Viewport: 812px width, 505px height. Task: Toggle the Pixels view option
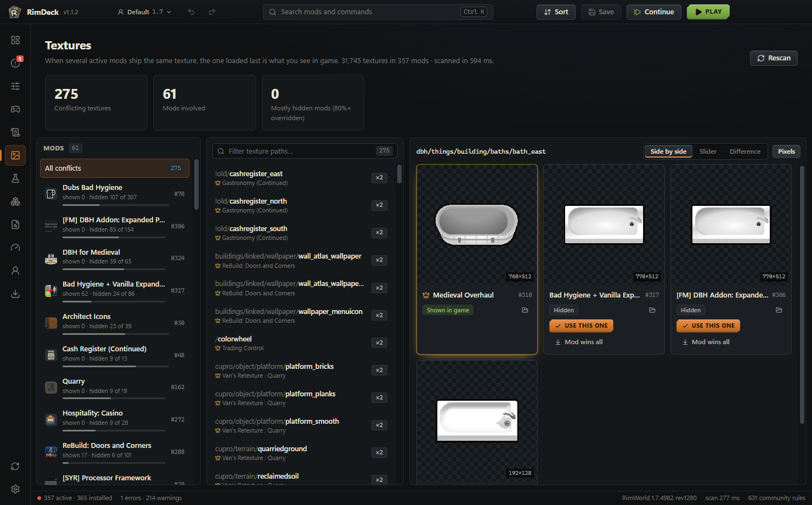(x=786, y=151)
